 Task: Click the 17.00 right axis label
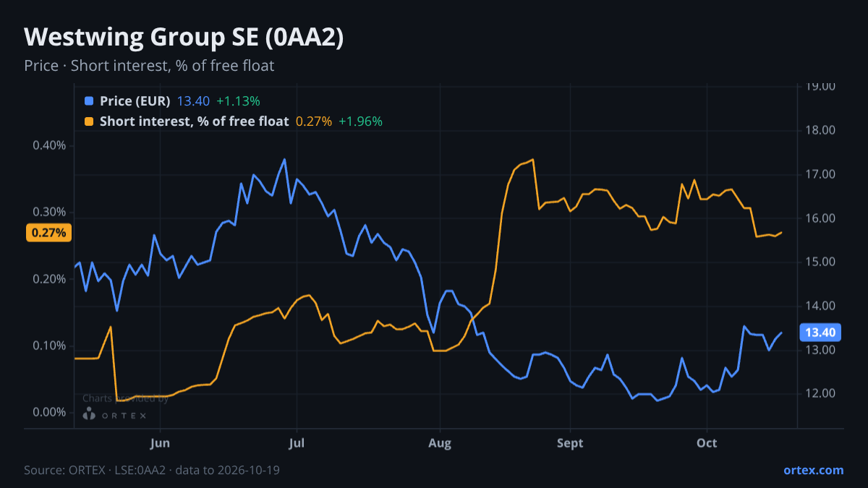pos(820,174)
